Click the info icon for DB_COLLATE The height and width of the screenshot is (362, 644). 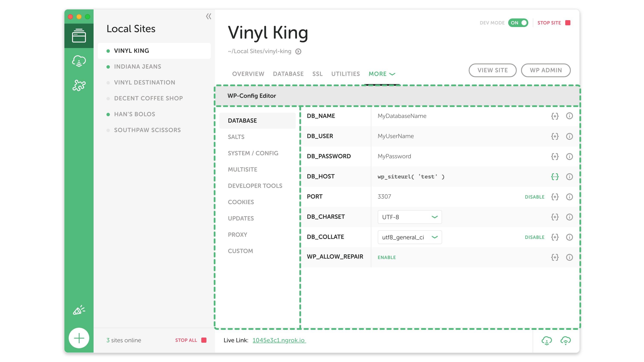pyautogui.click(x=569, y=237)
